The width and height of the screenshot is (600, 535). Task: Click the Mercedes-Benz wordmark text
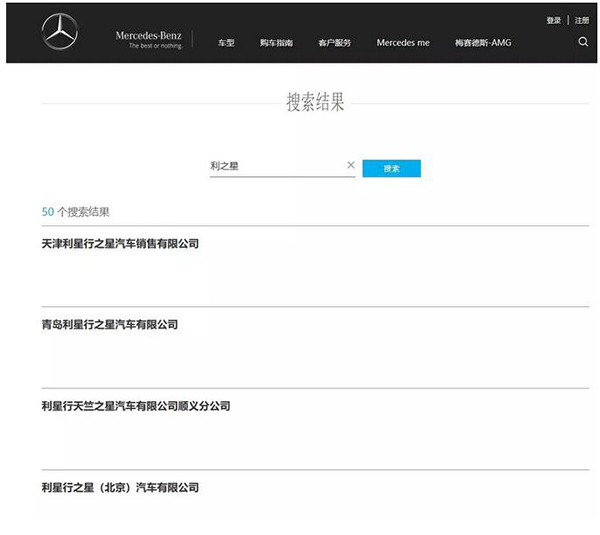(149, 35)
